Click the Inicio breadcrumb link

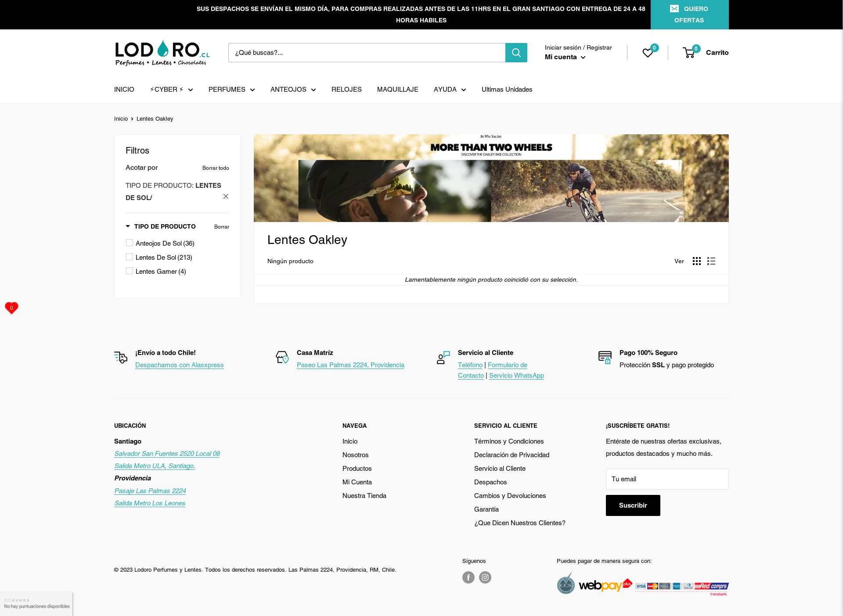(x=121, y=119)
